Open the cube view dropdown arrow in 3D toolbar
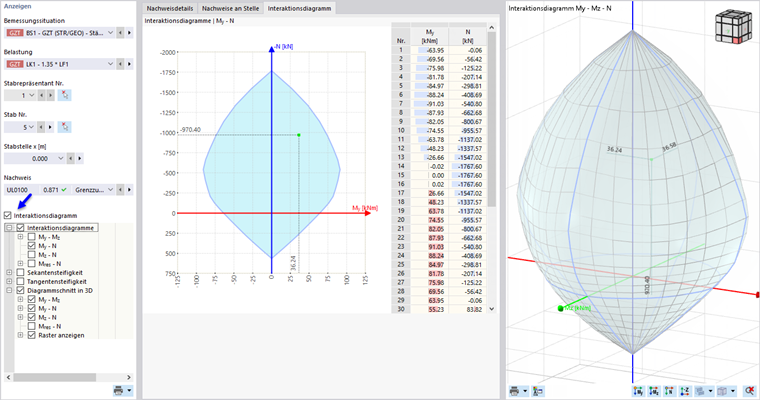The width and height of the screenshot is (760, 400). (733, 391)
